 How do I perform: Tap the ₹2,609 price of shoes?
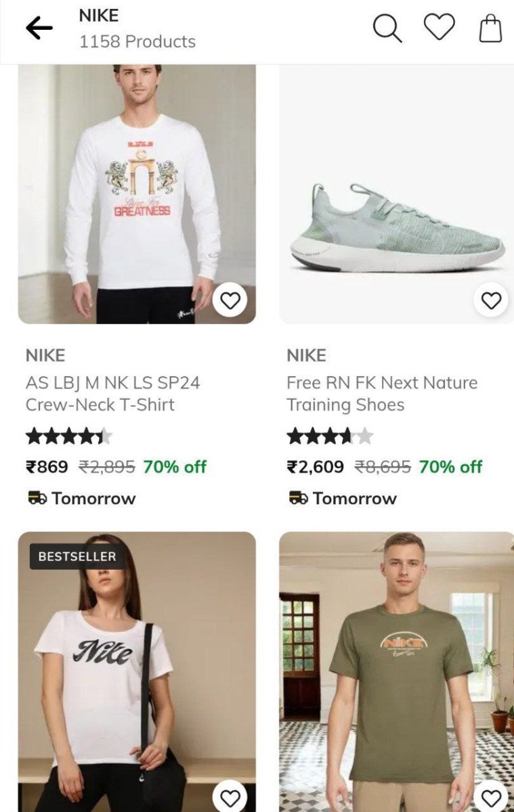pyautogui.click(x=315, y=467)
